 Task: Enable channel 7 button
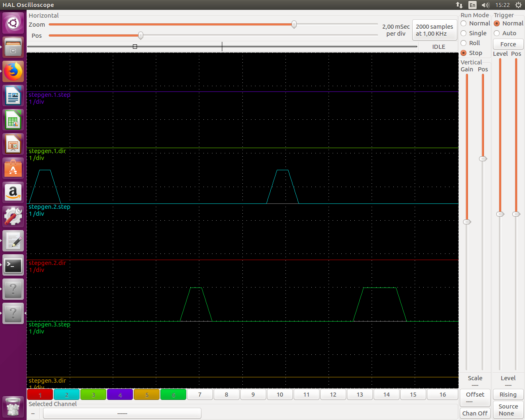[200, 395]
